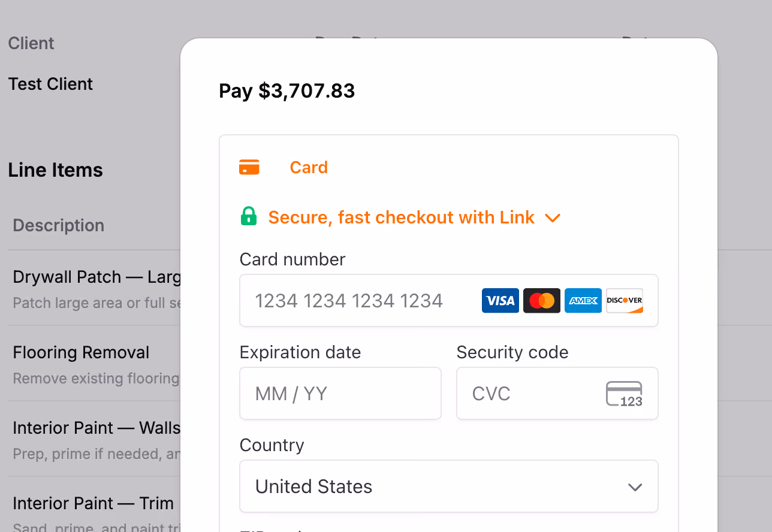Select the Card payment method icon
Image resolution: width=772 pixels, height=532 pixels.
pyautogui.click(x=249, y=167)
